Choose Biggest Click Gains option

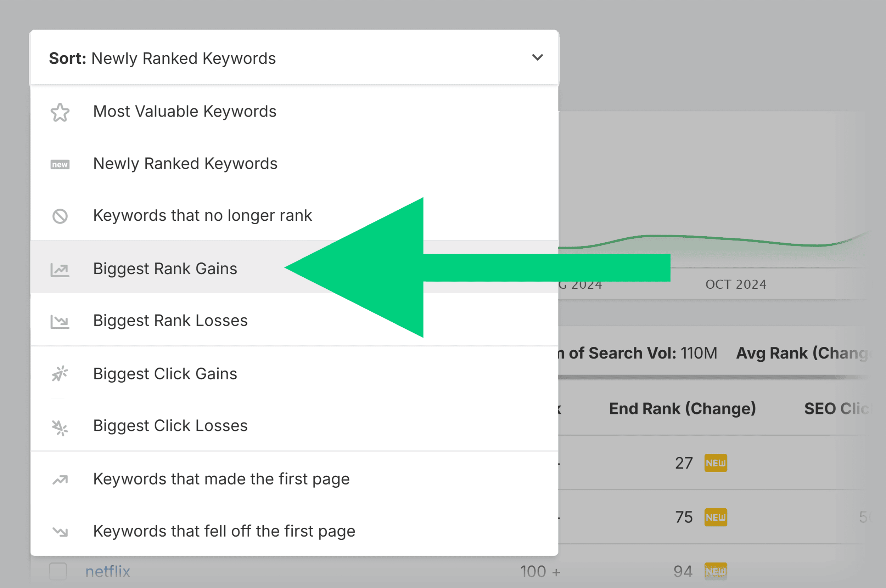[x=294, y=373]
